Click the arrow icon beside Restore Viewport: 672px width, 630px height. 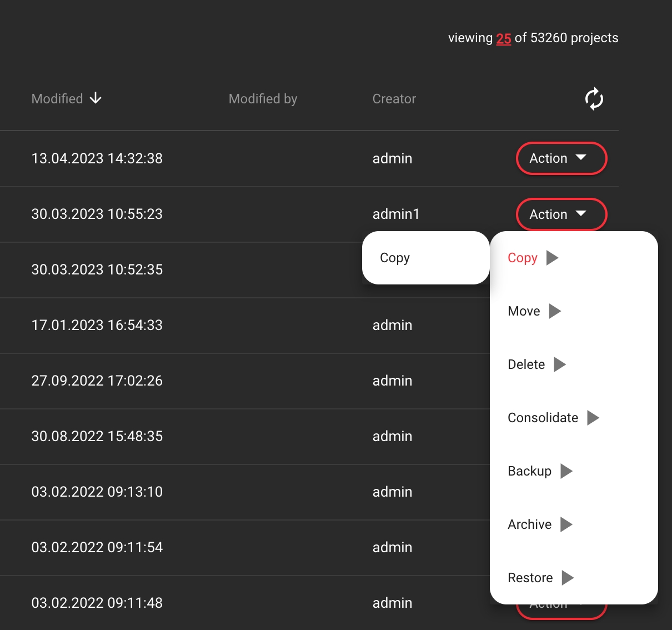pos(567,578)
